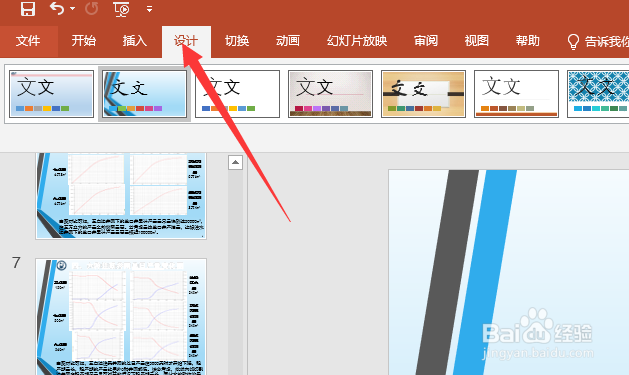This screenshot has height=375, width=629.
Task: Apply the plain white theme with thin-stroke text
Action: pos(237,94)
